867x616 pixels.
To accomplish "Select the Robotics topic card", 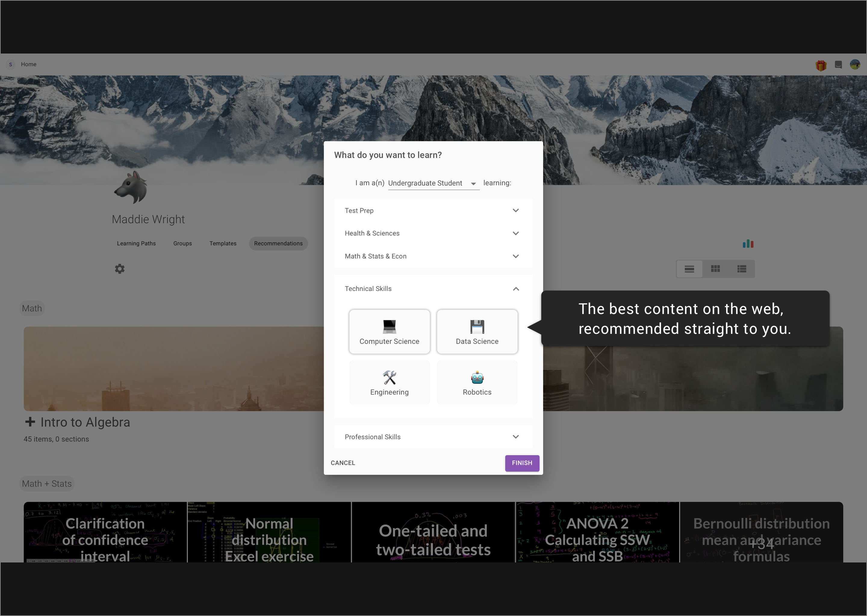I will click(477, 383).
